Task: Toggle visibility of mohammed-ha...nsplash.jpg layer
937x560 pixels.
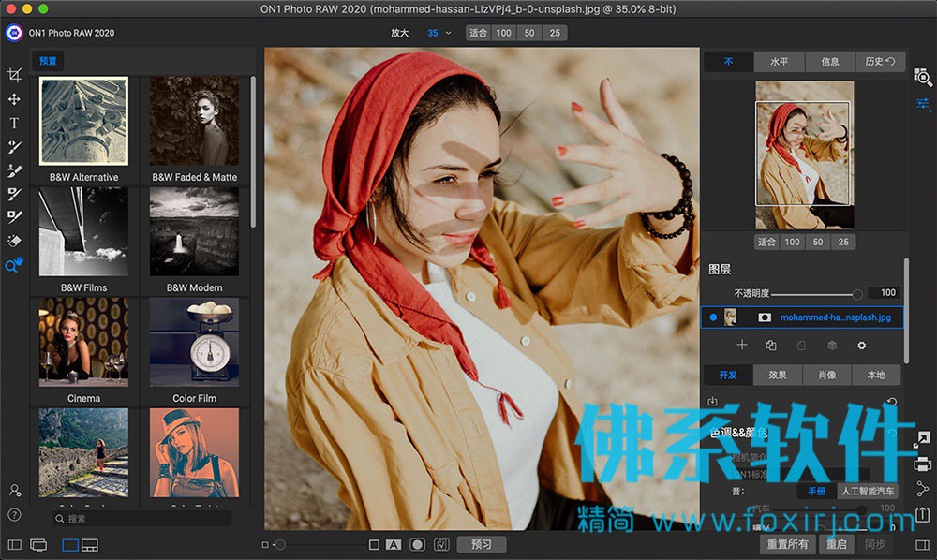Action: tap(713, 317)
